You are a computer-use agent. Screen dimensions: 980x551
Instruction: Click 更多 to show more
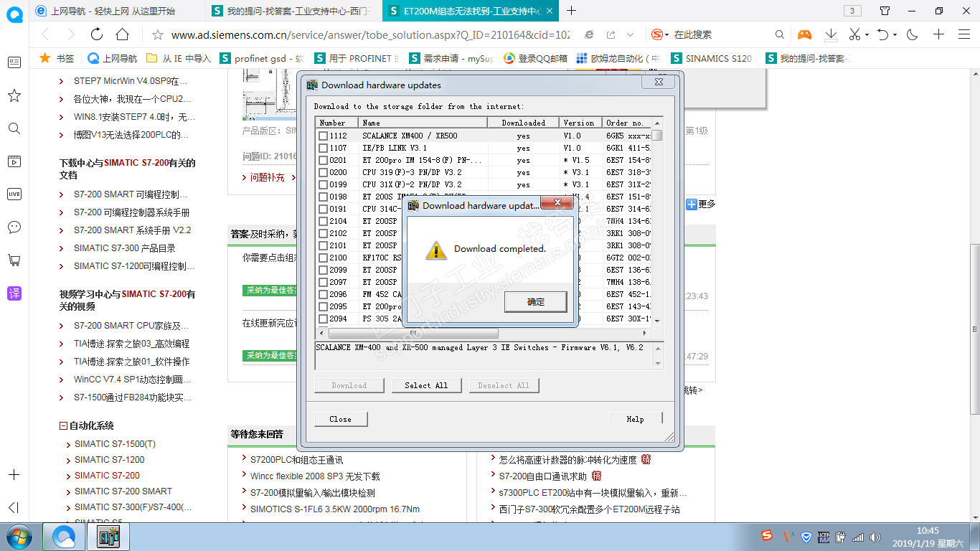click(x=701, y=204)
